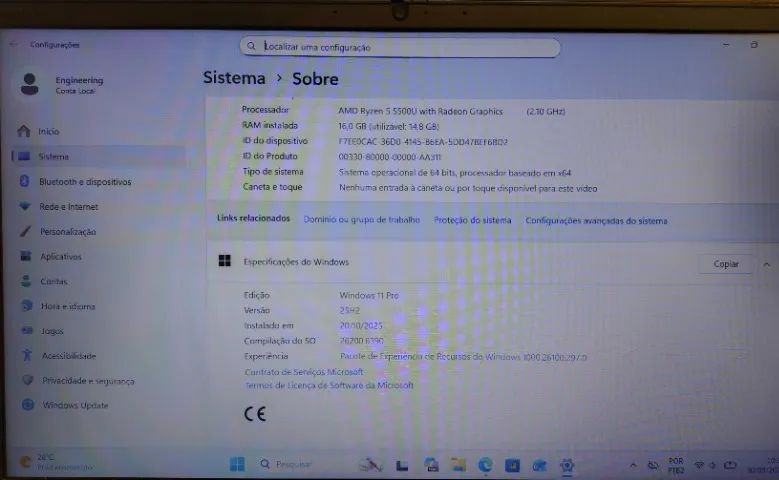
Task: Click the taskbar clock and date
Action: [763, 466]
